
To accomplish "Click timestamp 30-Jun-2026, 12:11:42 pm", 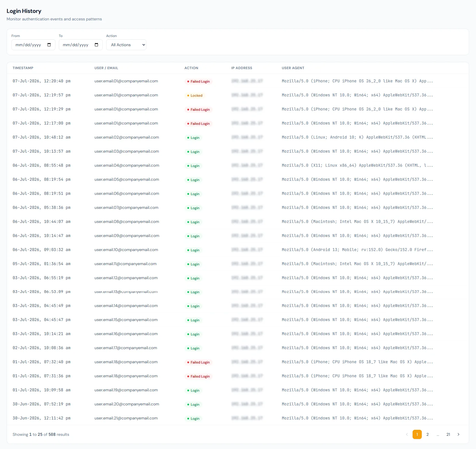I will point(42,418).
